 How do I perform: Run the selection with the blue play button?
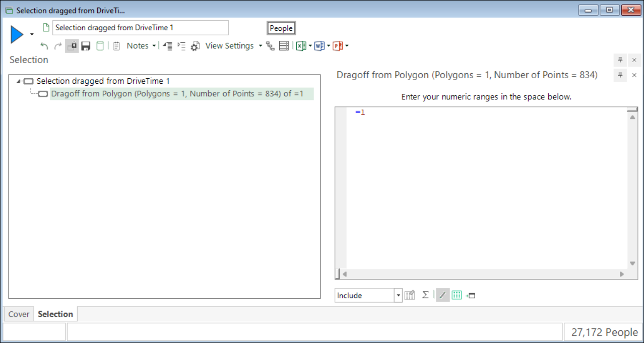point(17,35)
